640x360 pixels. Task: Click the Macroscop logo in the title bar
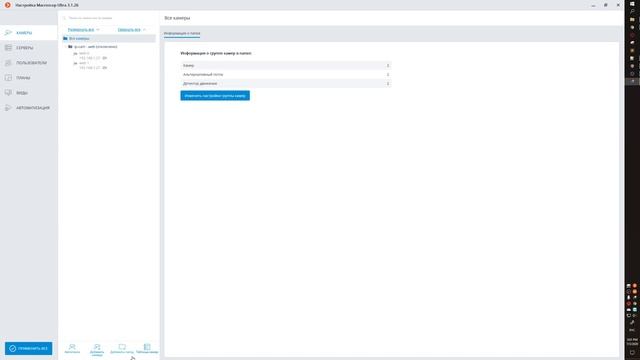pyautogui.click(x=7, y=5)
